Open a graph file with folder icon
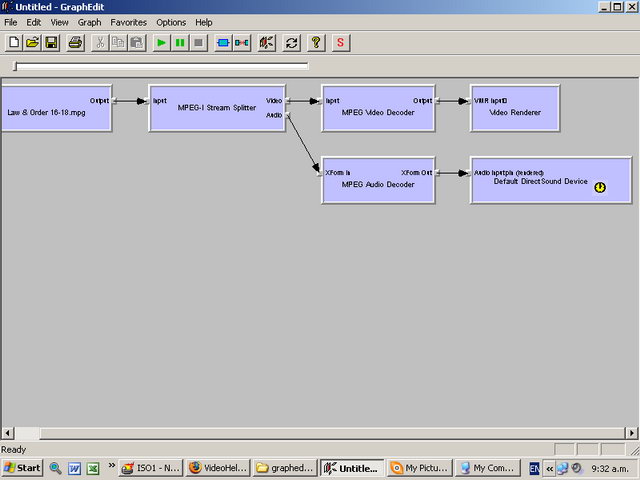The width and height of the screenshot is (640, 480). 33,42
